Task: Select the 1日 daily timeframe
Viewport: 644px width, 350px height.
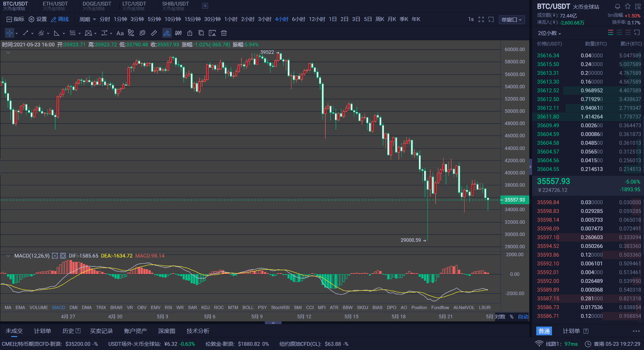Action: pos(333,19)
